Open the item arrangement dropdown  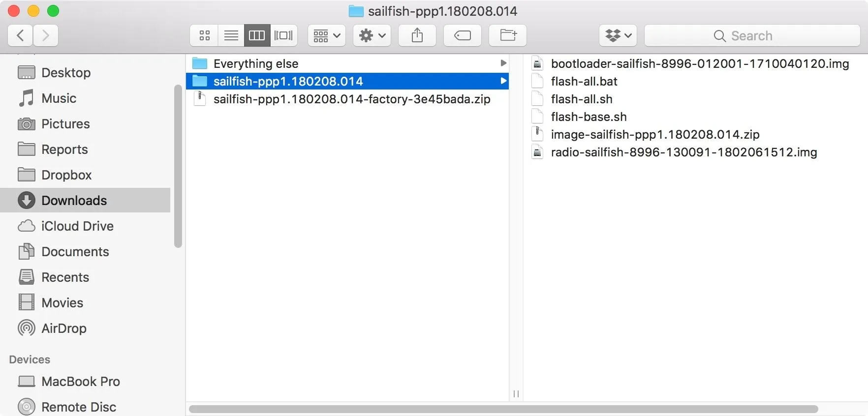tap(327, 35)
